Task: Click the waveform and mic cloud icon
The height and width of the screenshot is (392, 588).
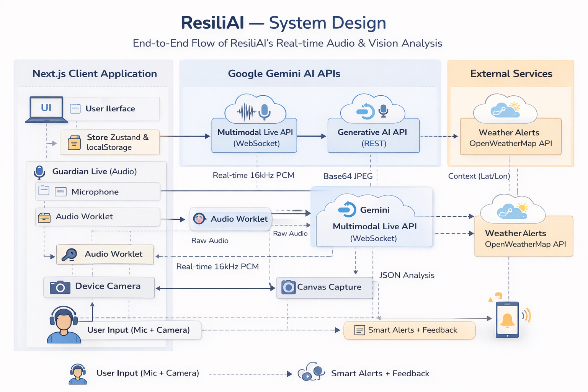Action: tap(255, 109)
